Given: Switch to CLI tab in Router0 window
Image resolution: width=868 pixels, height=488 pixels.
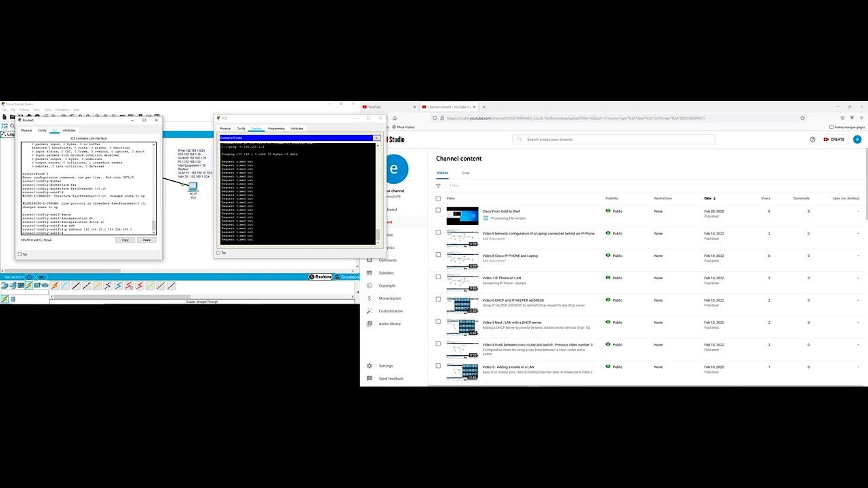Looking at the screenshot, I should coord(55,130).
